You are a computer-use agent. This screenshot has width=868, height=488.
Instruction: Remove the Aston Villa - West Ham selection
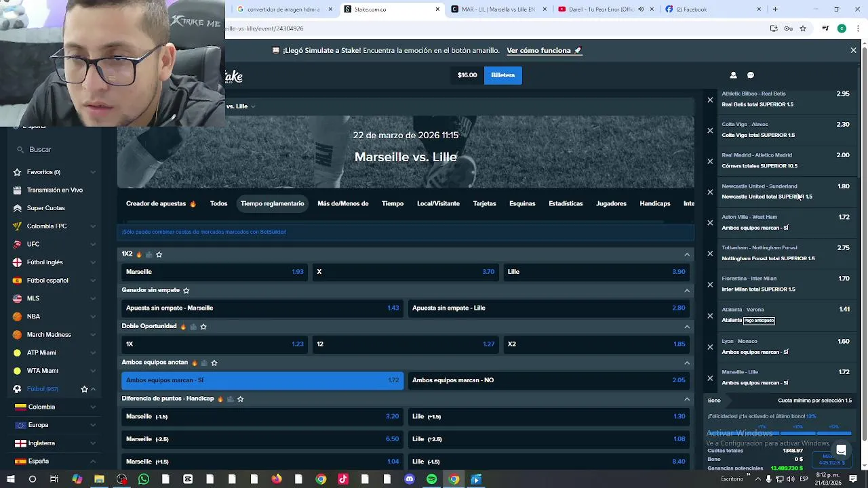click(x=710, y=222)
